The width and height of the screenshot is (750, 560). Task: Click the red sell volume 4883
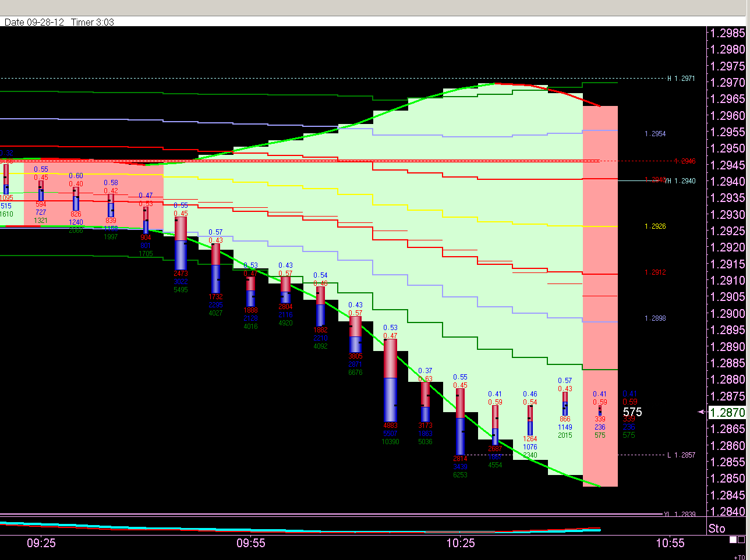point(390,426)
